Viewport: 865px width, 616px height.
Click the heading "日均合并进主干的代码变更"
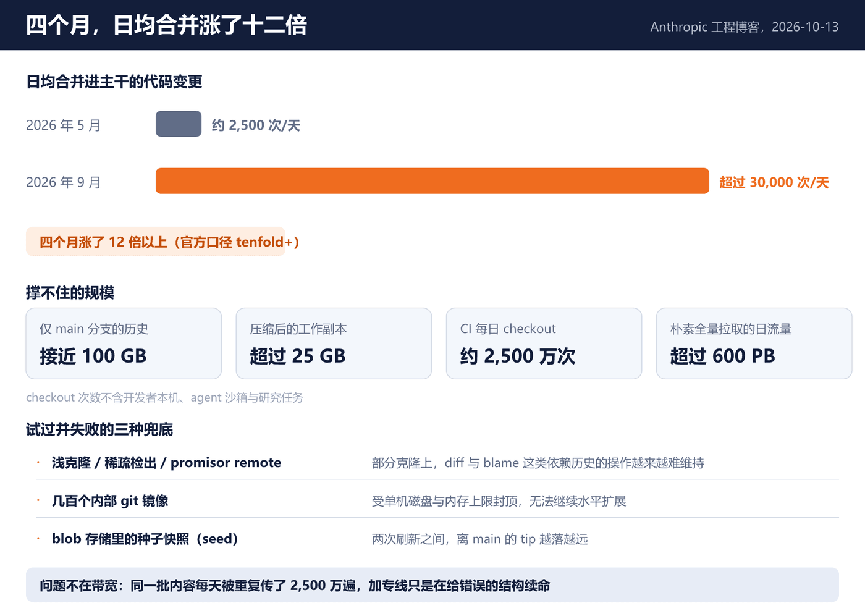[x=114, y=82]
